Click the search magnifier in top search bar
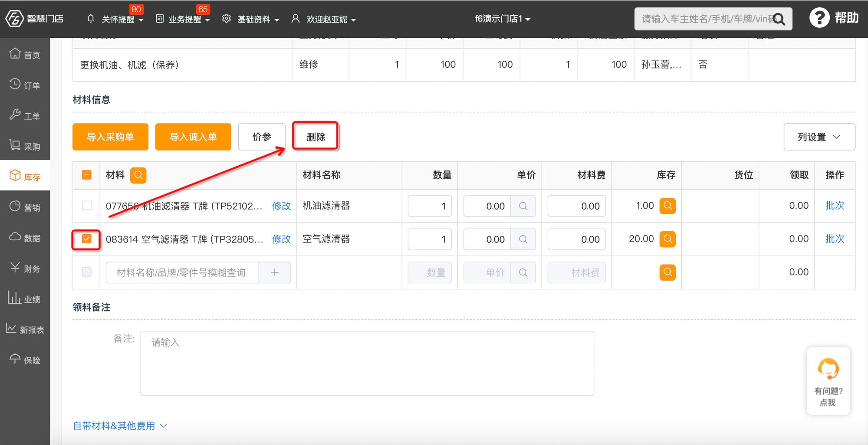Image resolution: width=868 pixels, height=445 pixels. pos(779,20)
